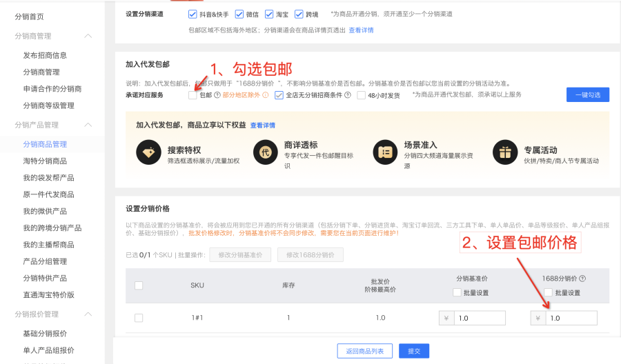Viewport: 621px width, 364px height.
Task: Click the help icon beside 包邮
Action: 217,95
